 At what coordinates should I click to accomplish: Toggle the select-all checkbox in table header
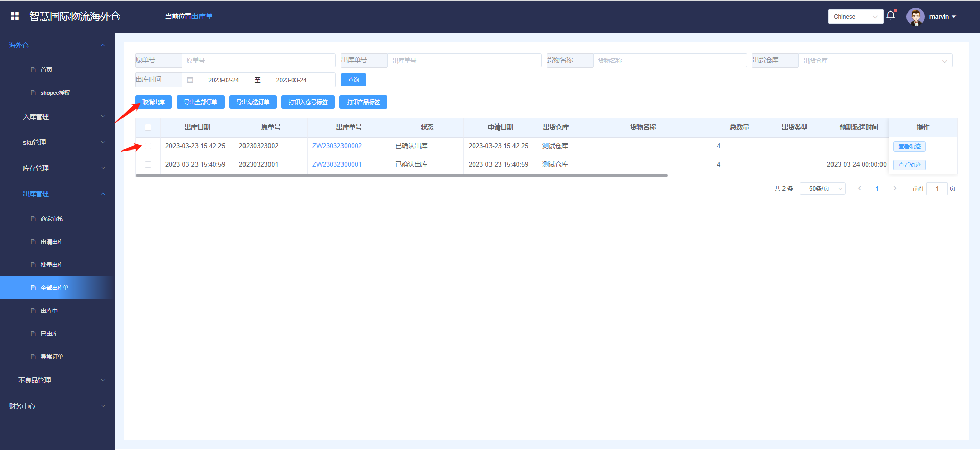[148, 128]
